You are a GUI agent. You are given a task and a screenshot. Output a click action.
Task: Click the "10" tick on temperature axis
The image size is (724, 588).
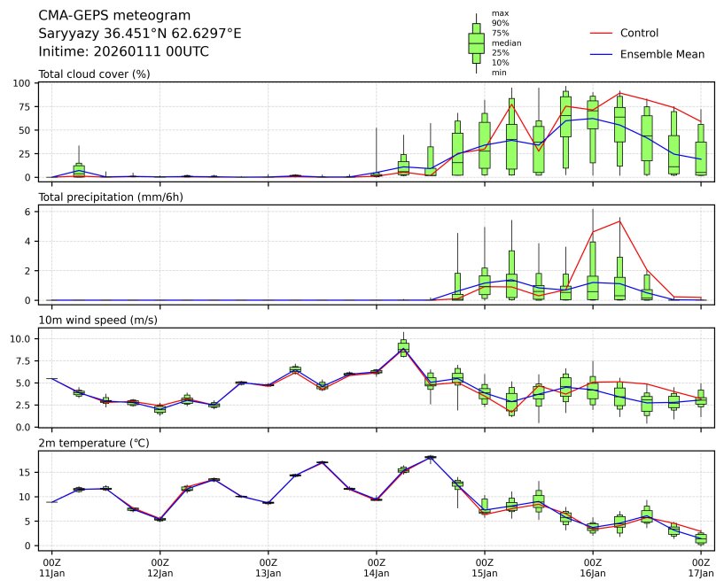25,497
